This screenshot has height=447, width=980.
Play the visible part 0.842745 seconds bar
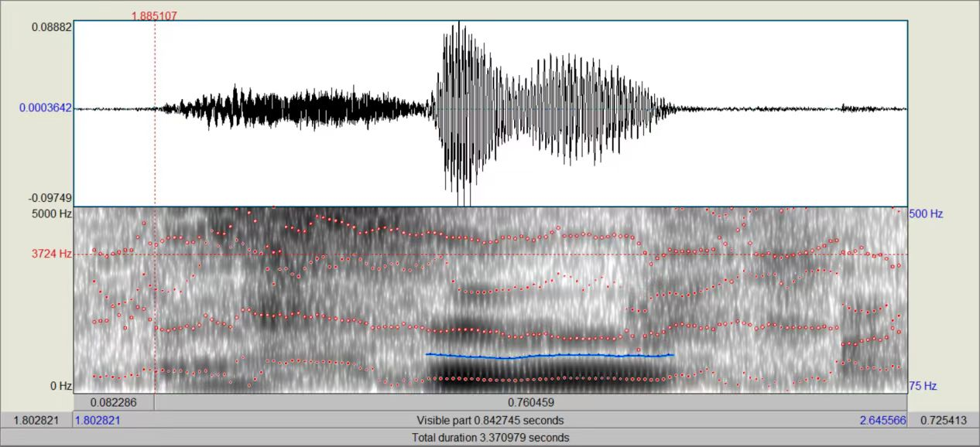coord(490,420)
